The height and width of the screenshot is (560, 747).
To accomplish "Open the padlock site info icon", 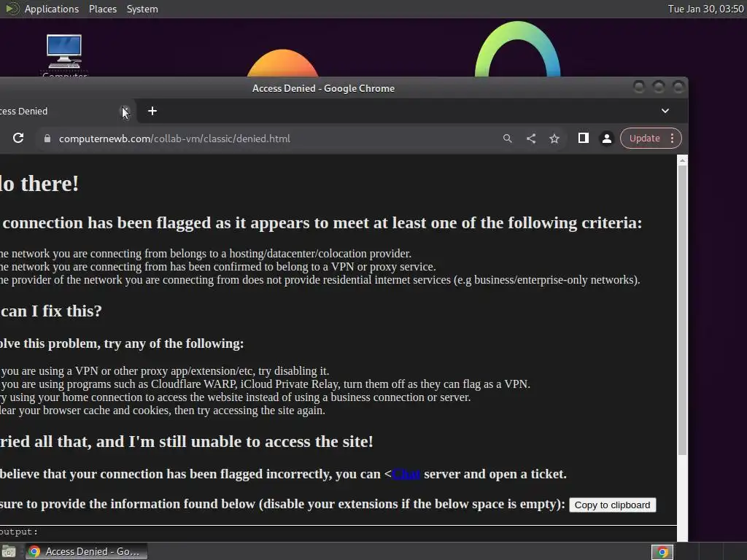I will point(47,139).
